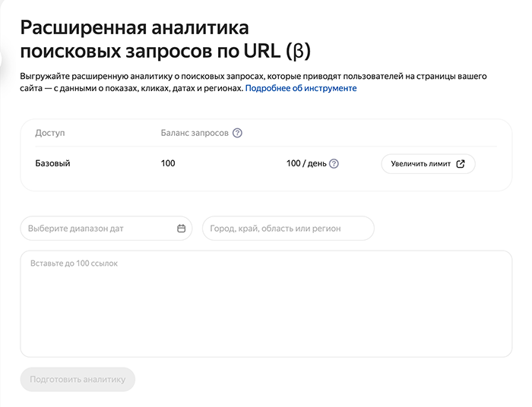Click the help icon beside Баланс запросов
The image size is (532, 407).
point(237,133)
